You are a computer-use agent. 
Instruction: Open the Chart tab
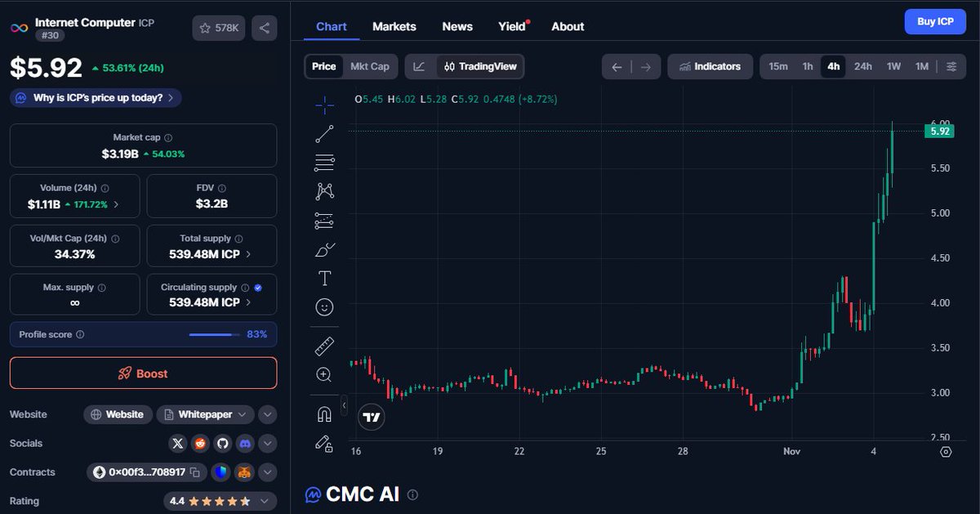(x=332, y=26)
